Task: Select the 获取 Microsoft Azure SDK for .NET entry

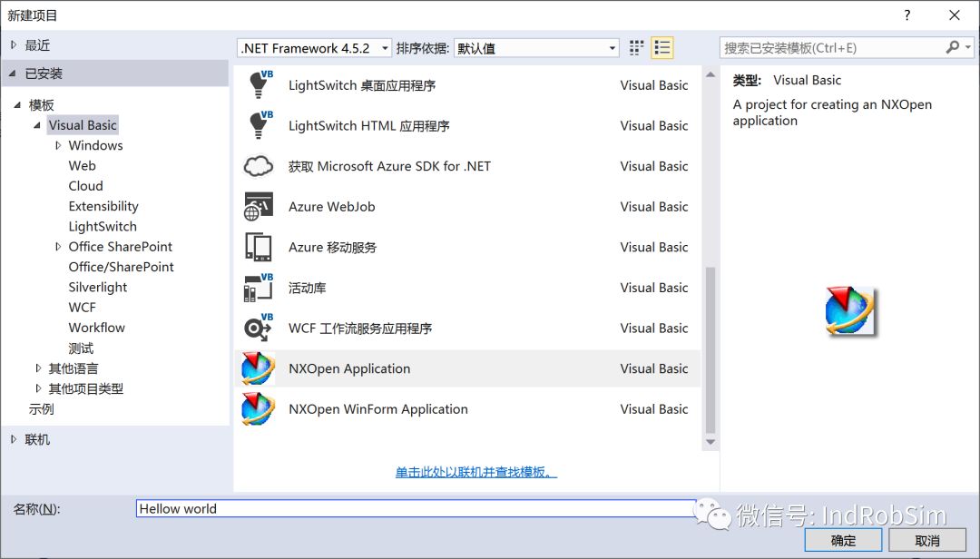Action: (389, 166)
